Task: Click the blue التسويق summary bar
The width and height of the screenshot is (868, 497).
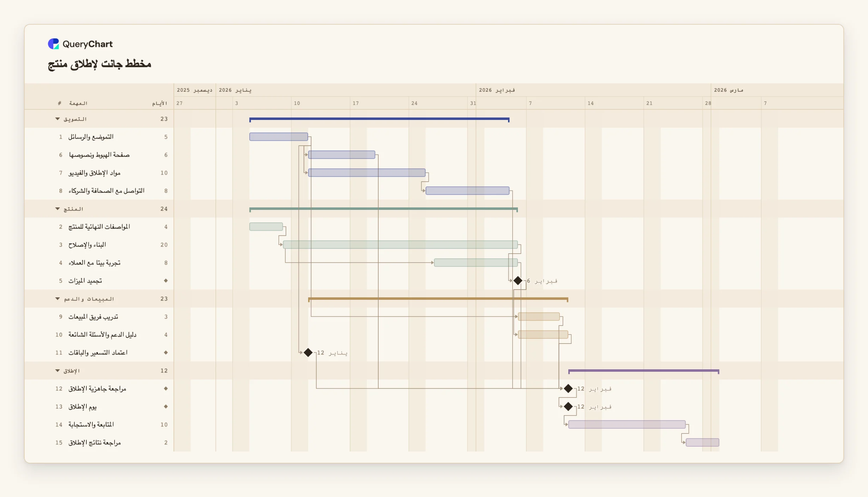Action: (379, 119)
